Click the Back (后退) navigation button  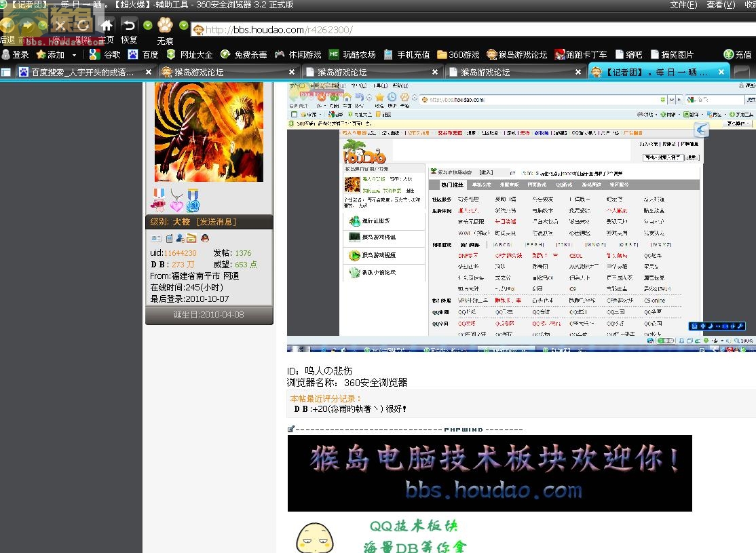point(7,29)
